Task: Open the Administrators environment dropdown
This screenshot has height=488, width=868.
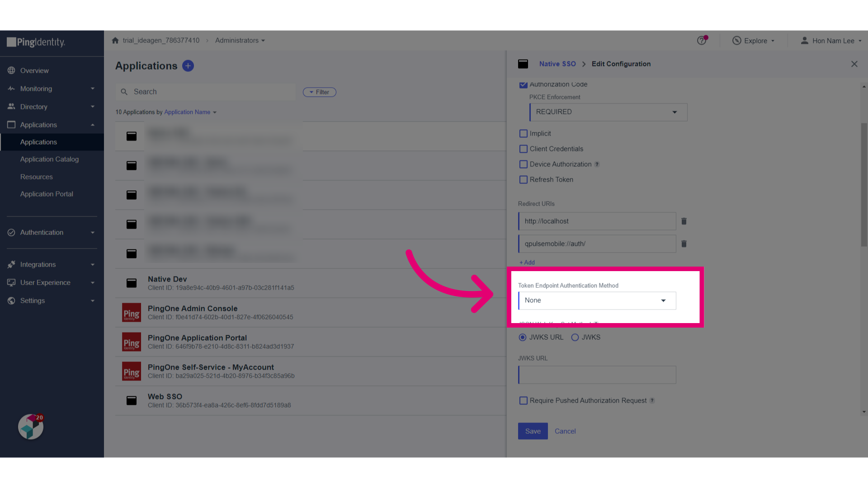Action: point(240,40)
